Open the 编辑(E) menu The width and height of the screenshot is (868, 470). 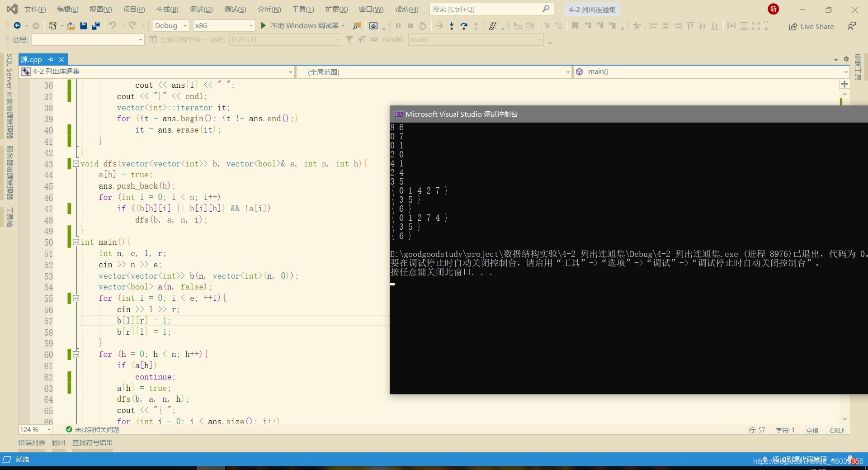click(67, 9)
